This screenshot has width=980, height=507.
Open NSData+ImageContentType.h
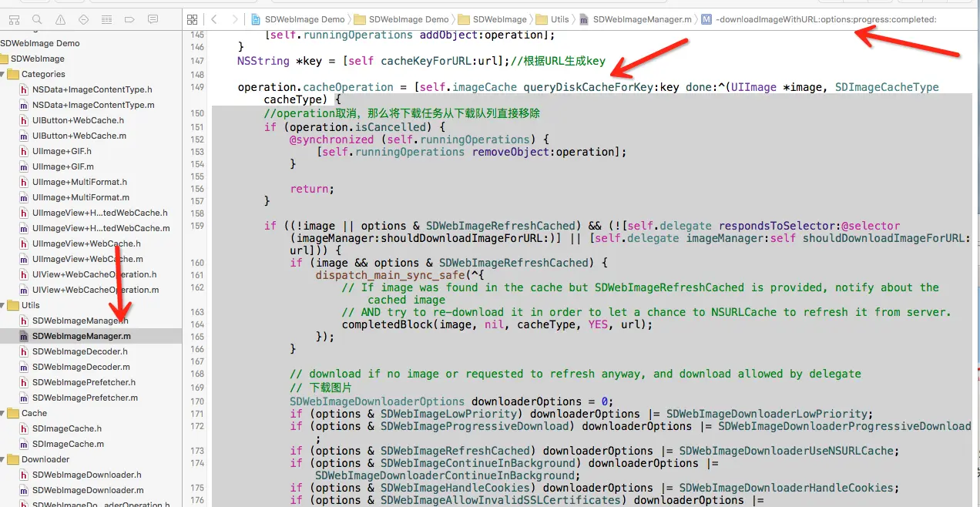coord(92,89)
